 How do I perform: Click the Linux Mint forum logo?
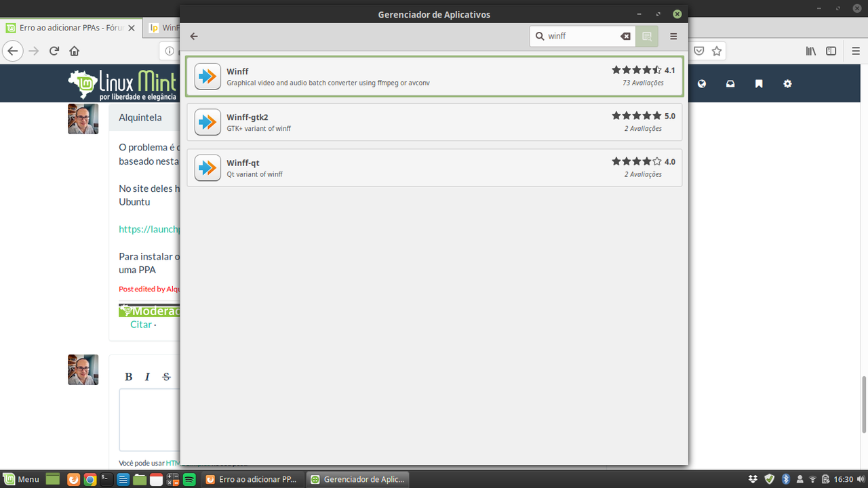tap(122, 84)
